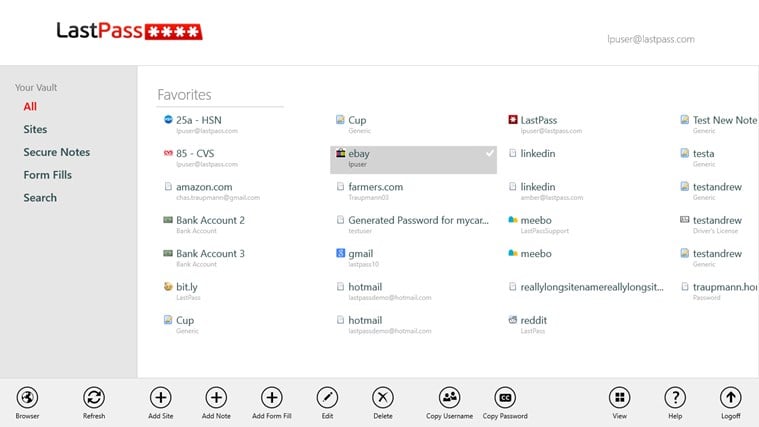Screen dimensions: 759x427
Task: Click the lpuser@lastpass.com account label
Action: 651,39
